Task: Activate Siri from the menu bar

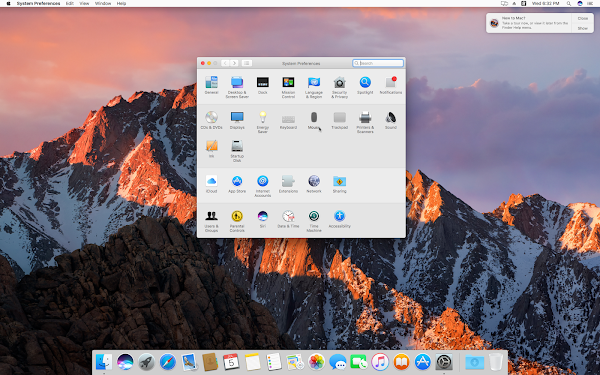Action: 580,3
